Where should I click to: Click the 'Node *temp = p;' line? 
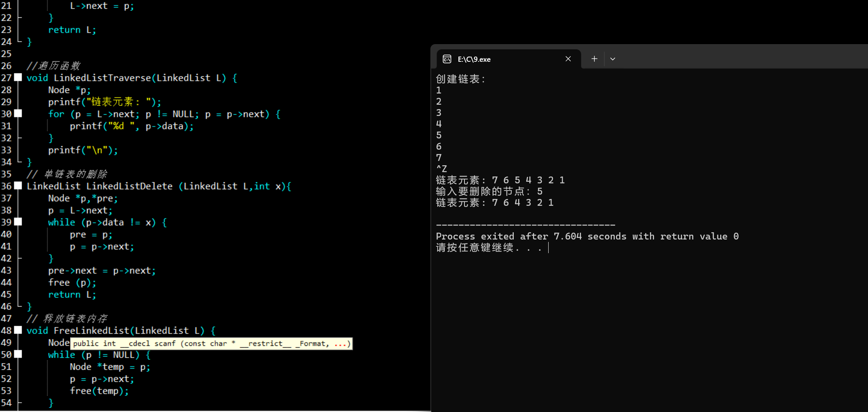110,367
